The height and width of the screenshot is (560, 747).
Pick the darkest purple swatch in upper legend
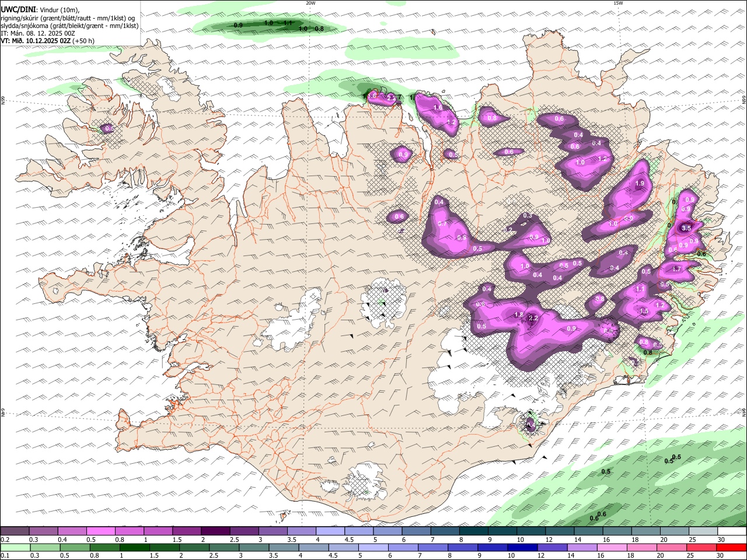click(215, 531)
